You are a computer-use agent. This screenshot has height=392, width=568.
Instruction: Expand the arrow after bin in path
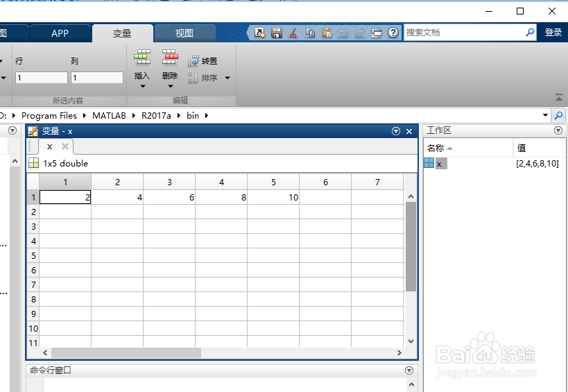207,116
